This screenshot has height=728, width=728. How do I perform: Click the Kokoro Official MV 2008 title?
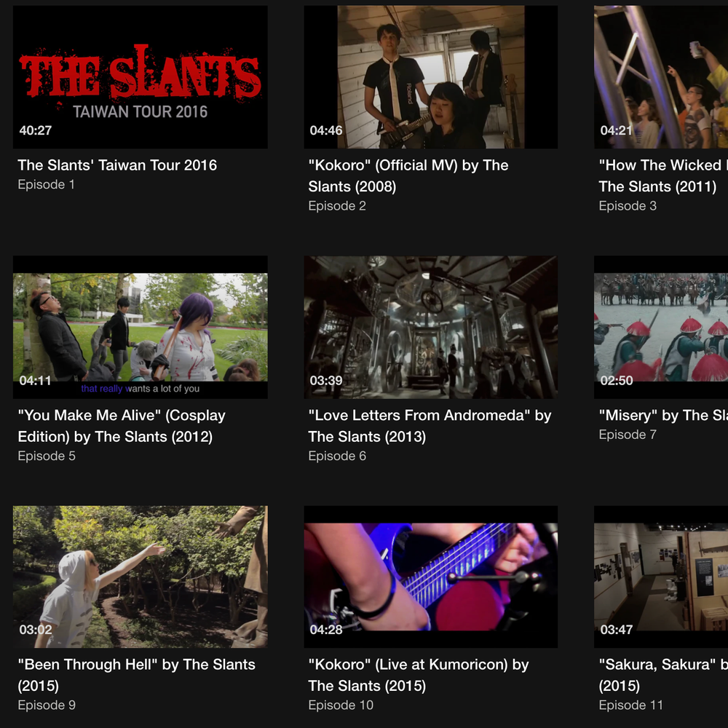click(408, 175)
